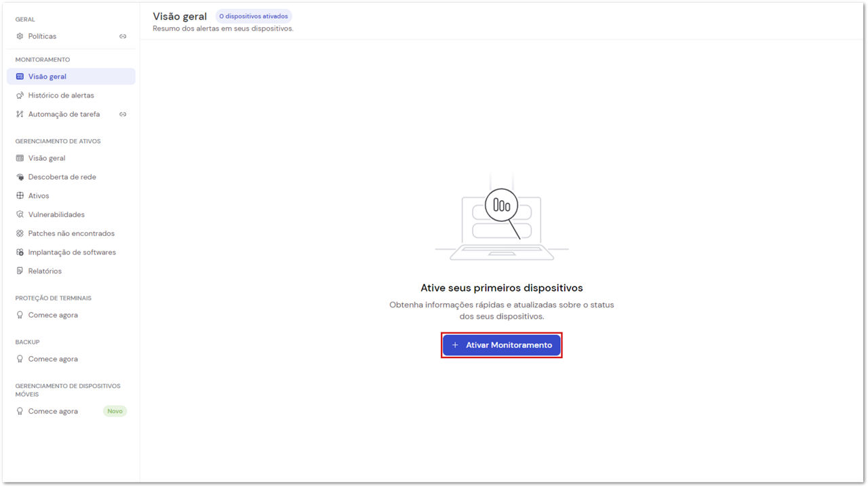This screenshot has width=868, height=487.
Task: Click the bulb icon under Backup
Action: [x=20, y=359]
